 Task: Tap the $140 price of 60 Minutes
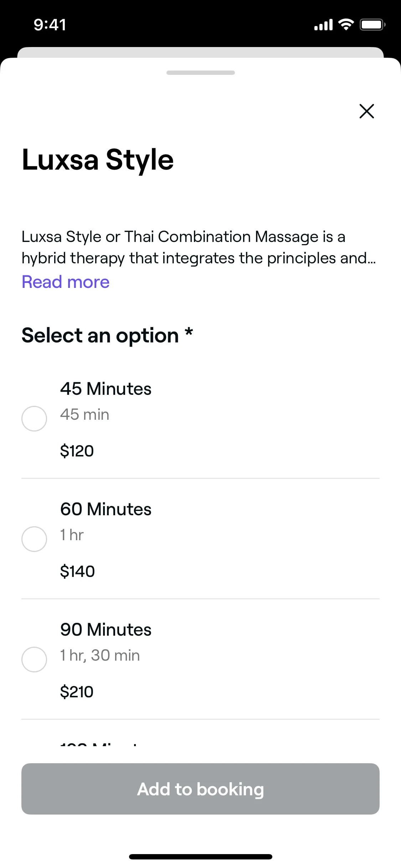77,571
